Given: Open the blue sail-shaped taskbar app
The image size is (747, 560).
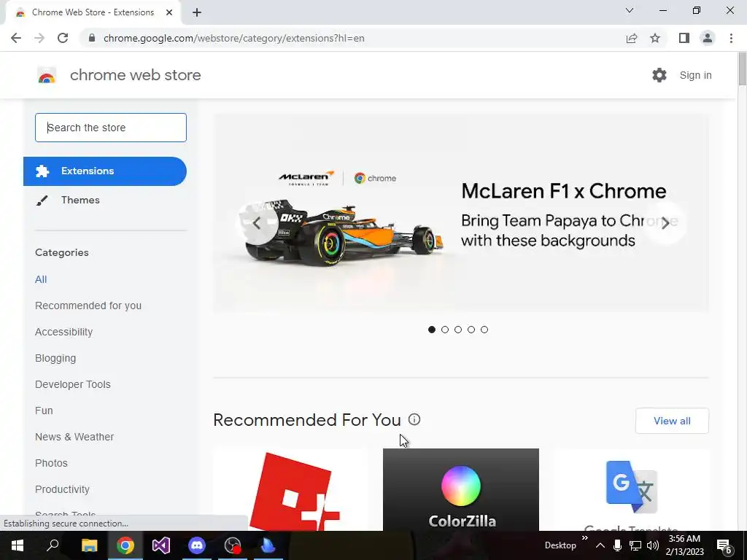Looking at the screenshot, I should tap(268, 545).
